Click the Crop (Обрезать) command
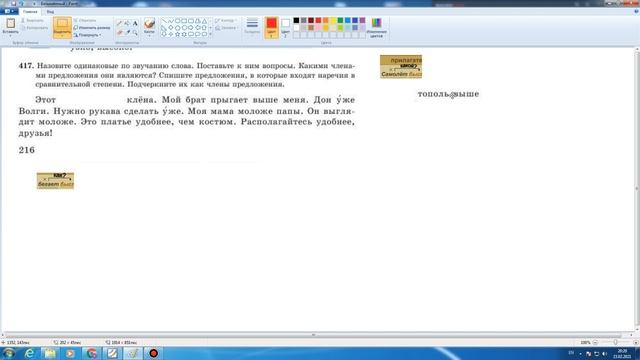This screenshot has height=360, width=640. click(x=85, y=20)
